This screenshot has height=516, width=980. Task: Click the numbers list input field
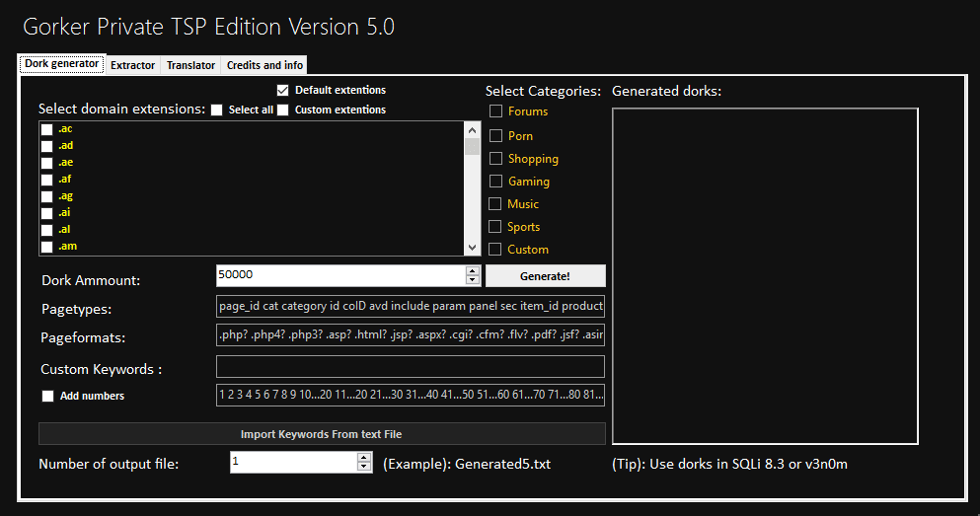(x=410, y=395)
